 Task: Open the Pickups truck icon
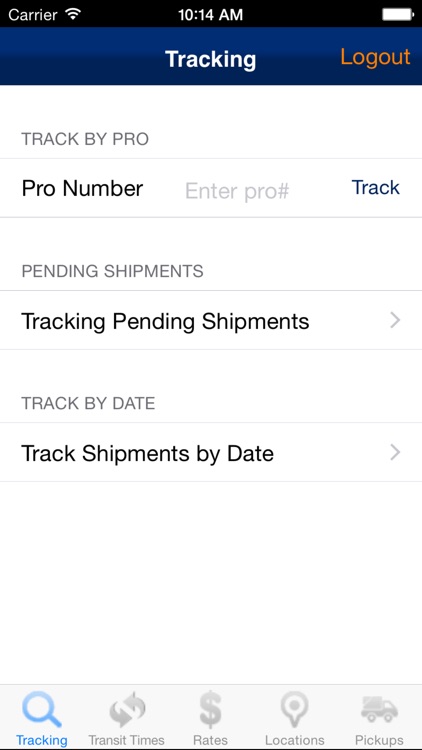pyautogui.click(x=379, y=709)
